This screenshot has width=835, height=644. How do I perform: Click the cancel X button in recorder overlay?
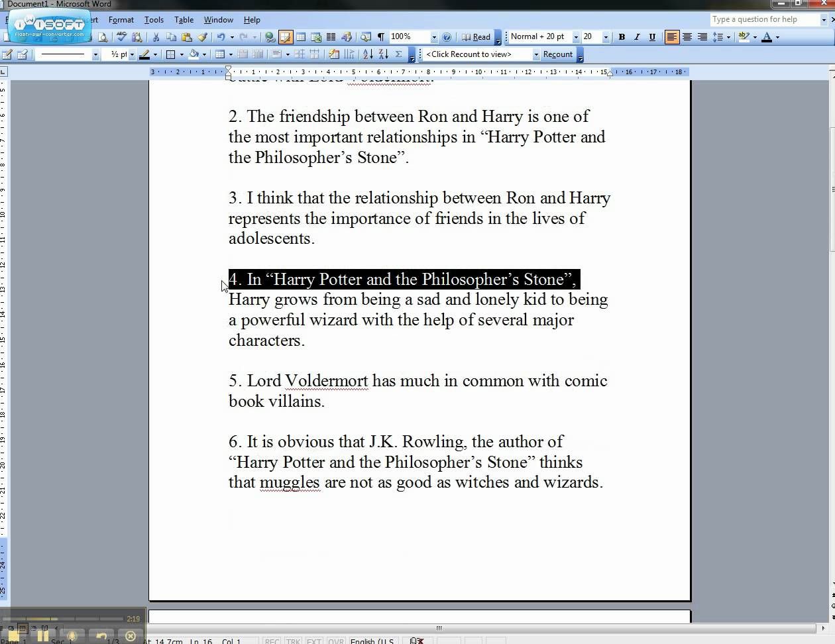131,636
